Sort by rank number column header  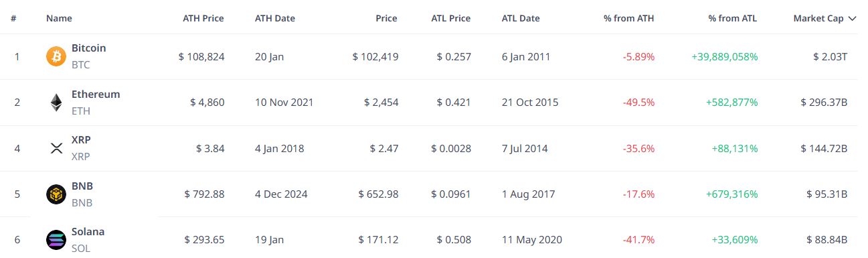[x=13, y=19]
